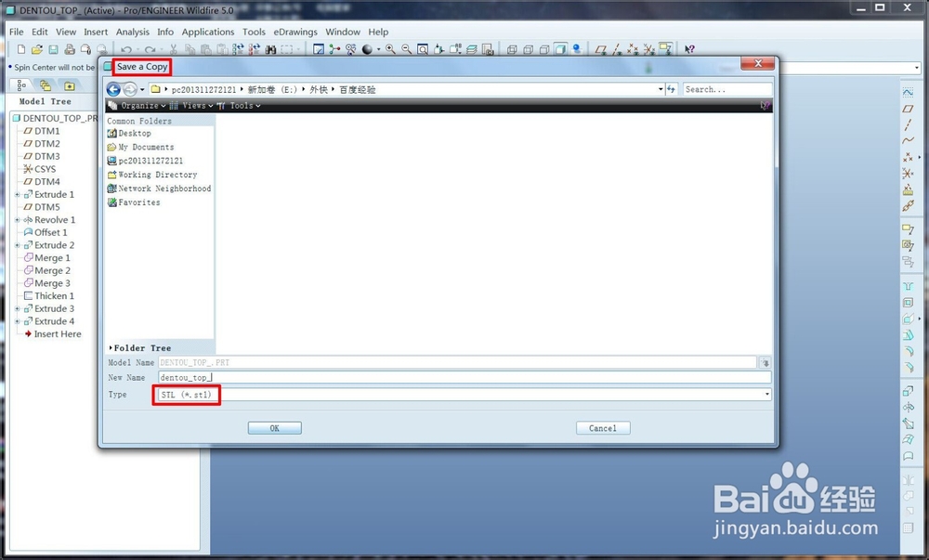Select Favorites in Common Folders
This screenshot has height=560, width=929.
click(x=134, y=202)
